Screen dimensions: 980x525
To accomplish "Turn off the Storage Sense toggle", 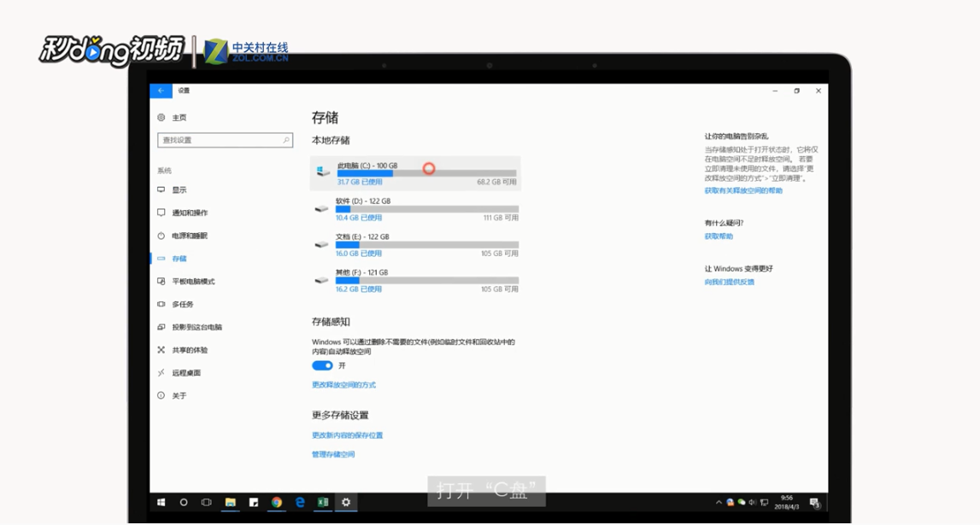I will pyautogui.click(x=323, y=365).
